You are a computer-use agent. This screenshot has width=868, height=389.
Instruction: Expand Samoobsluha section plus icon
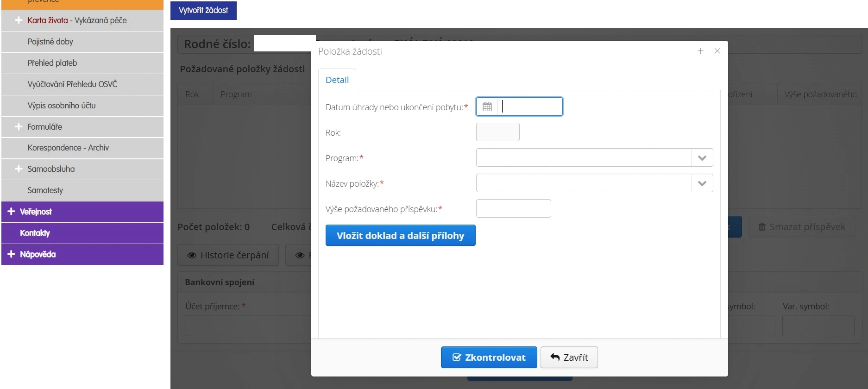coord(19,169)
